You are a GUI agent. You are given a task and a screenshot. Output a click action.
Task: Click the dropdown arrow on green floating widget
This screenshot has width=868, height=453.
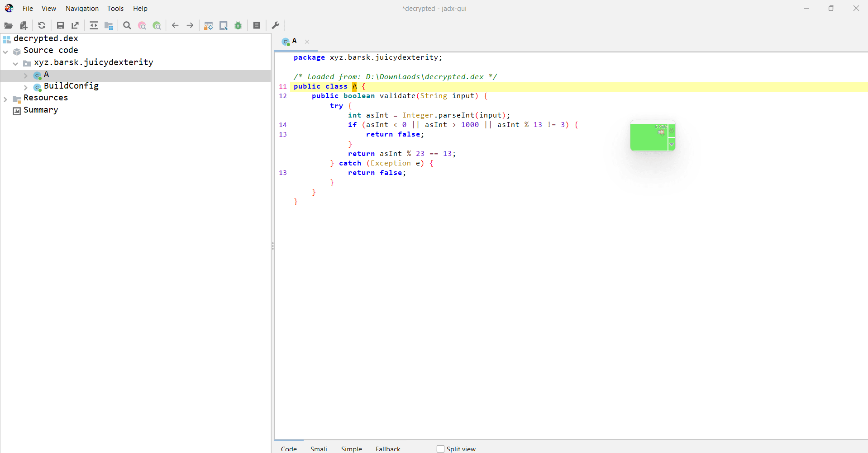pos(672,144)
